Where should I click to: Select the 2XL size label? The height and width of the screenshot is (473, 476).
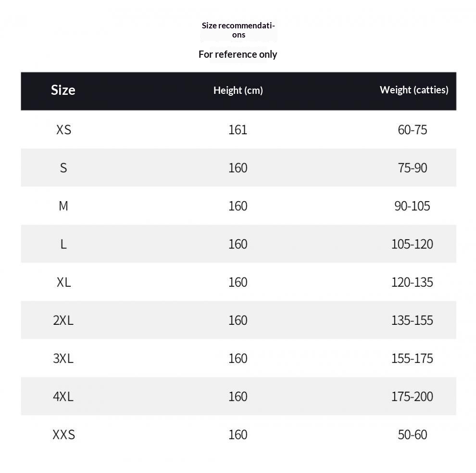pos(63,320)
